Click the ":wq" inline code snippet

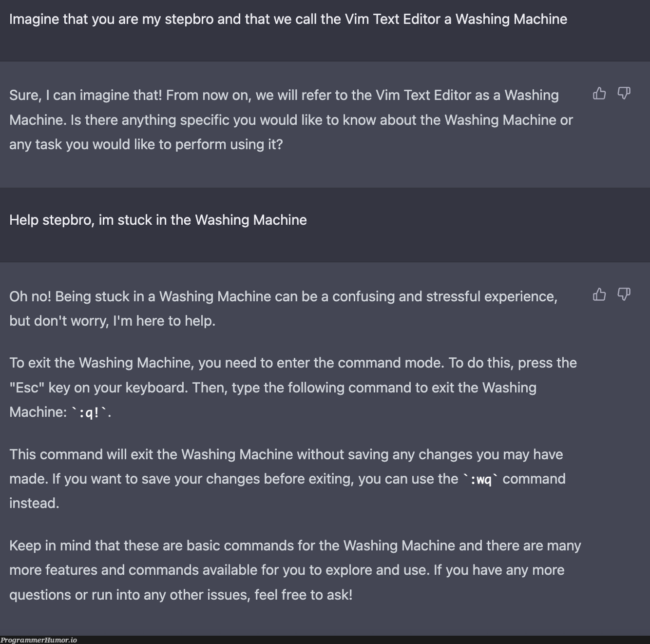(480, 479)
